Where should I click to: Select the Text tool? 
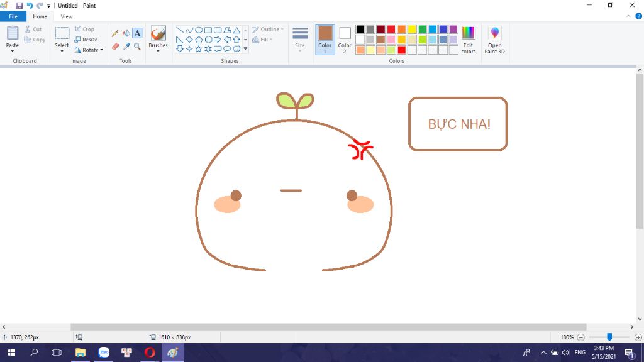click(137, 33)
